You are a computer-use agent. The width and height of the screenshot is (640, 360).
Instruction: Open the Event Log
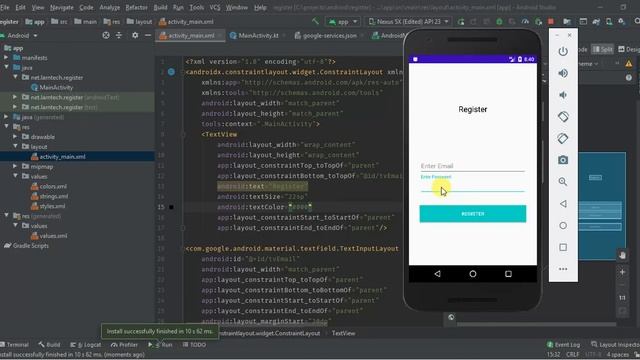563,344
